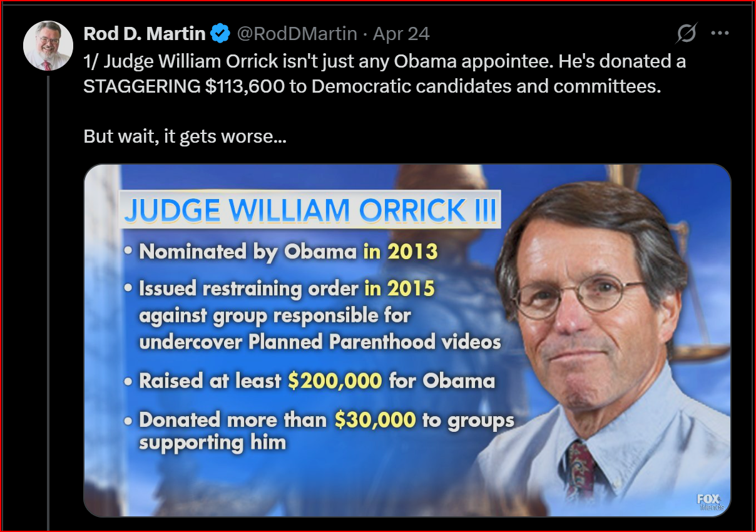Image resolution: width=756 pixels, height=532 pixels.
Task: Click the Fox & Friends logo in the image
Action: coord(710,501)
